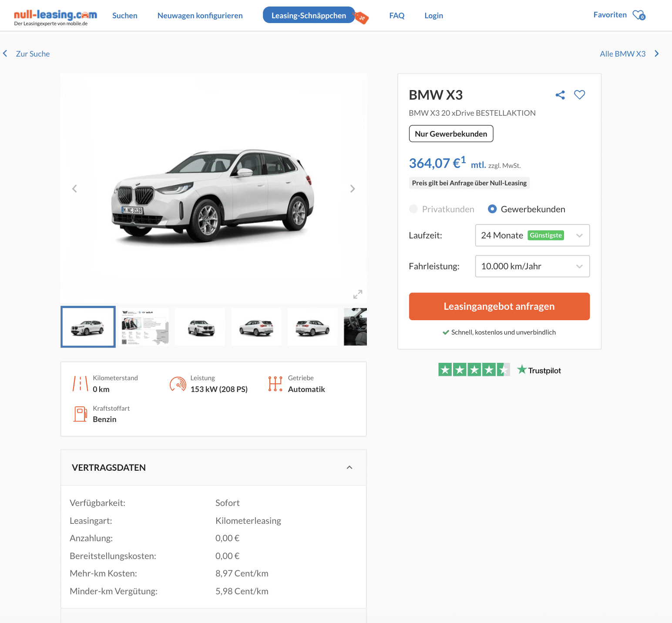Open Favoriten heart icon in header

point(638,15)
